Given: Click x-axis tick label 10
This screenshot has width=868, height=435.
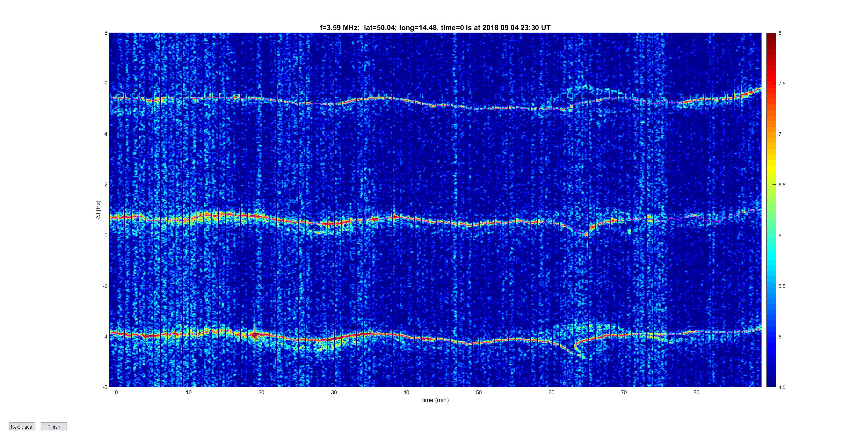Looking at the screenshot, I should click(x=188, y=392).
